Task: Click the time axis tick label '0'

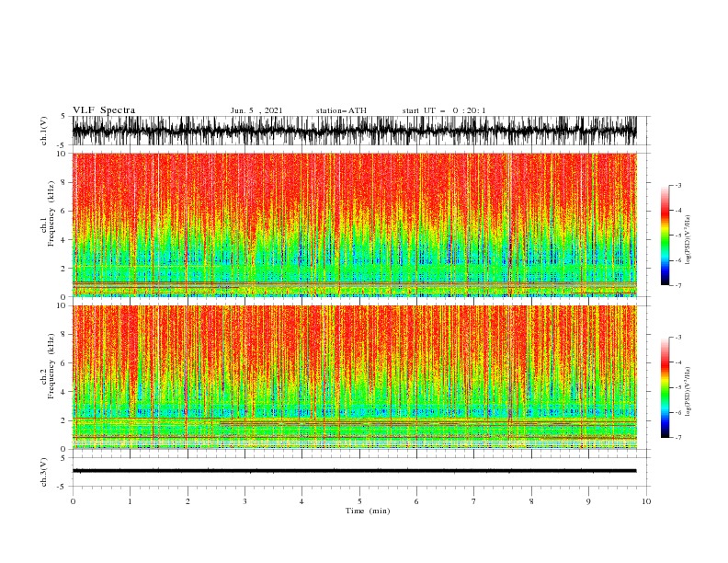Action: 73,501
